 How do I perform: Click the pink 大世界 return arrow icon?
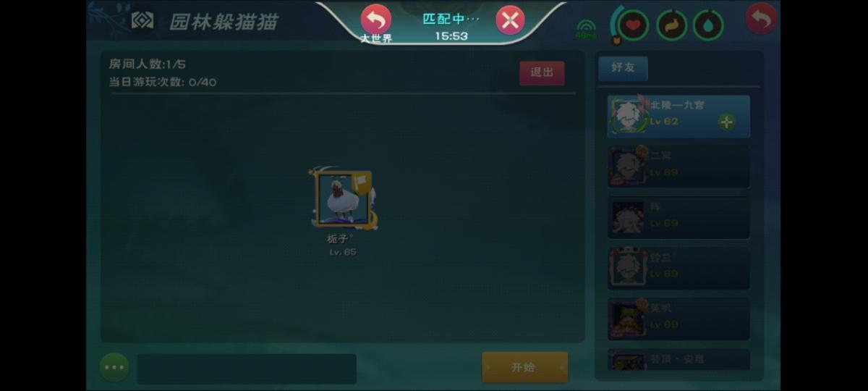(375, 20)
